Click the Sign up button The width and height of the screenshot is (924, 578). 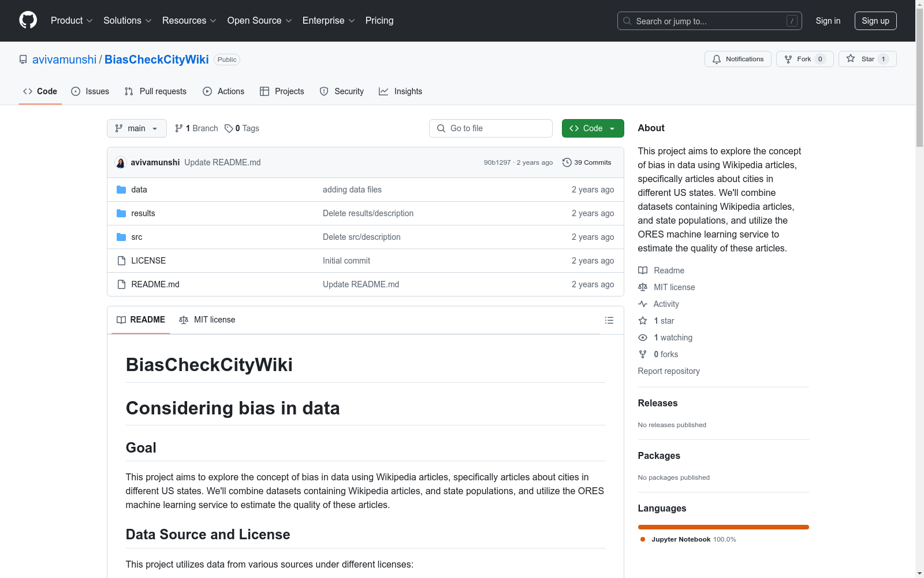875,21
